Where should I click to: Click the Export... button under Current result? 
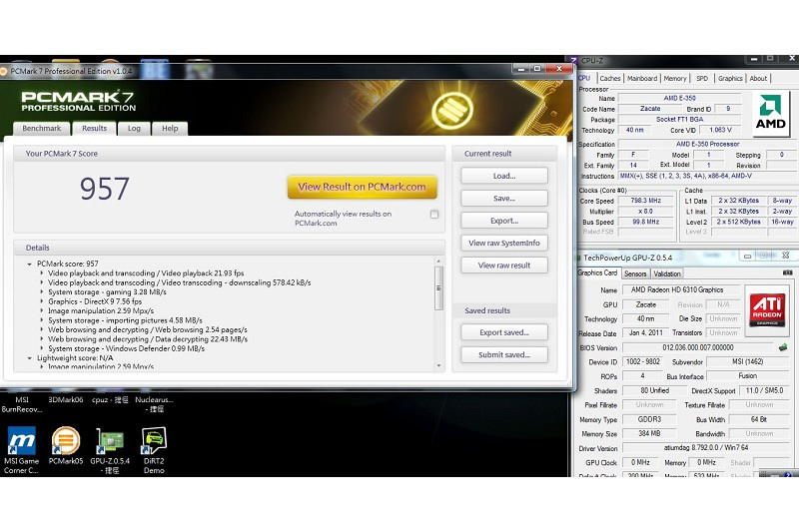[504, 221]
